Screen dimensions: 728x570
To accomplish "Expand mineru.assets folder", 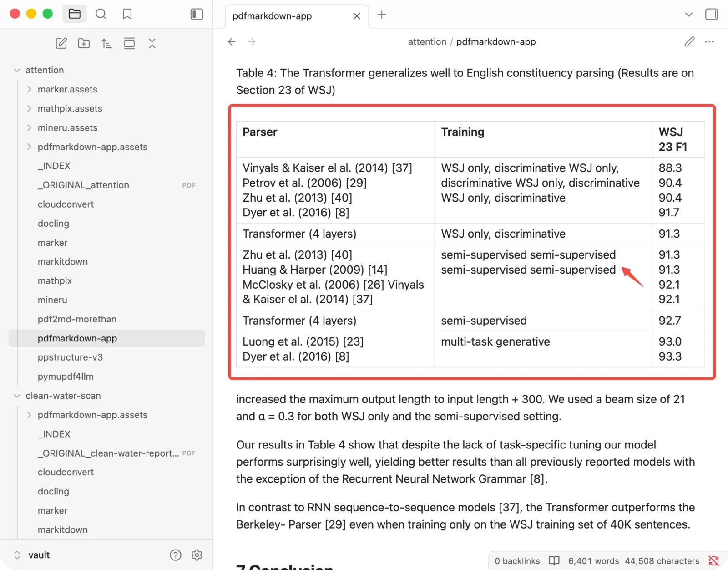I will click(29, 127).
